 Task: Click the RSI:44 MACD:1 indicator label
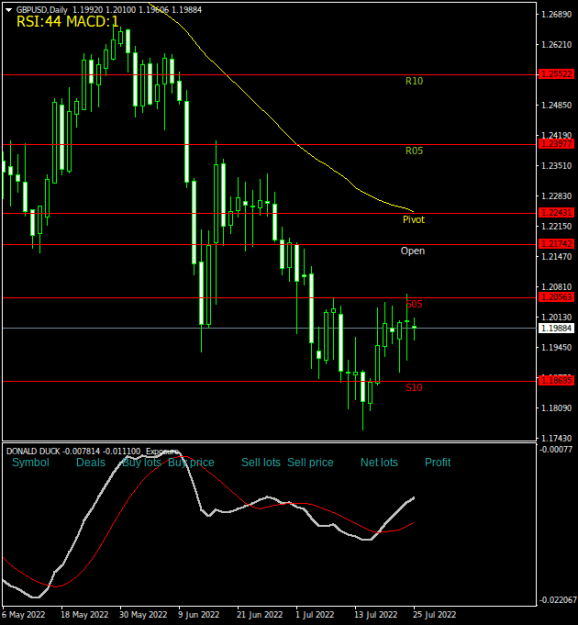coord(67,22)
